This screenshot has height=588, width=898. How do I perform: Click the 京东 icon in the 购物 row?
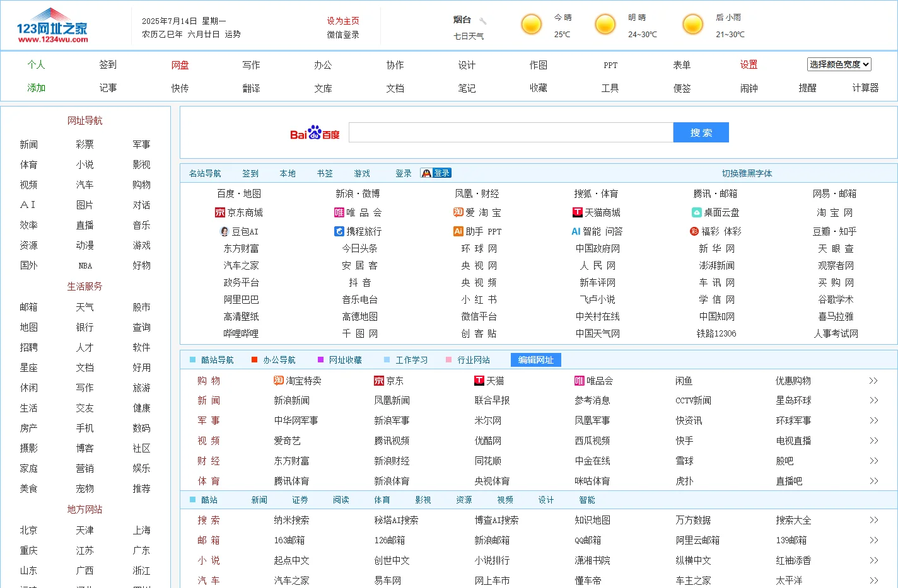point(379,381)
